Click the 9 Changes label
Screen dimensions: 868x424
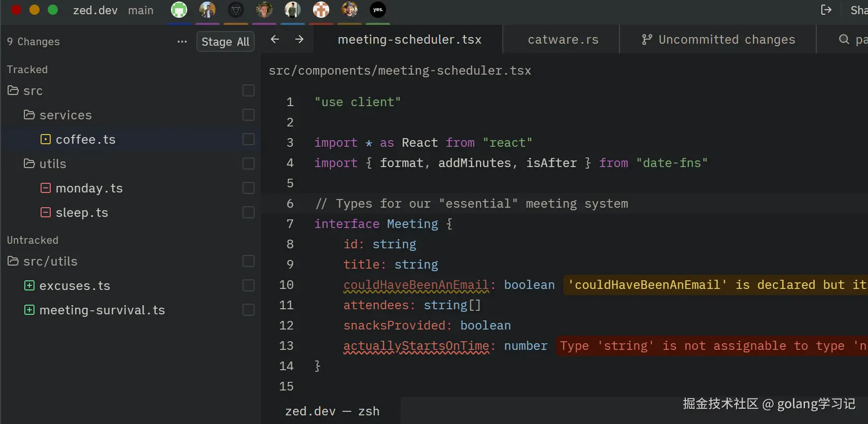pyautogui.click(x=33, y=42)
